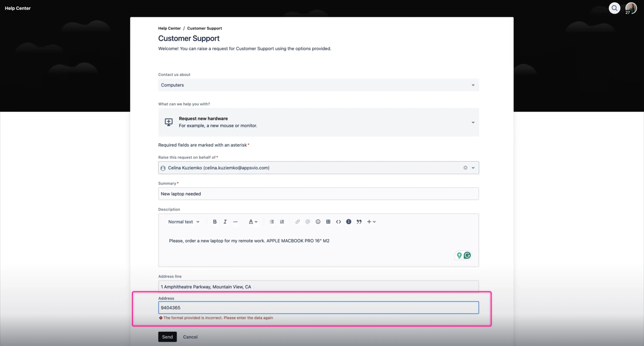The width and height of the screenshot is (644, 346).
Task: Click the Cancel link
Action: (190, 337)
